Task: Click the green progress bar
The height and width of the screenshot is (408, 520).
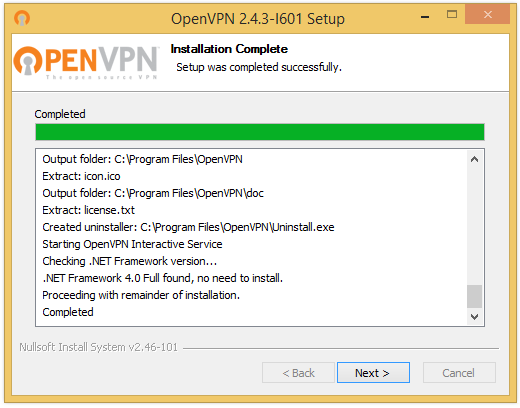Action: (260, 132)
